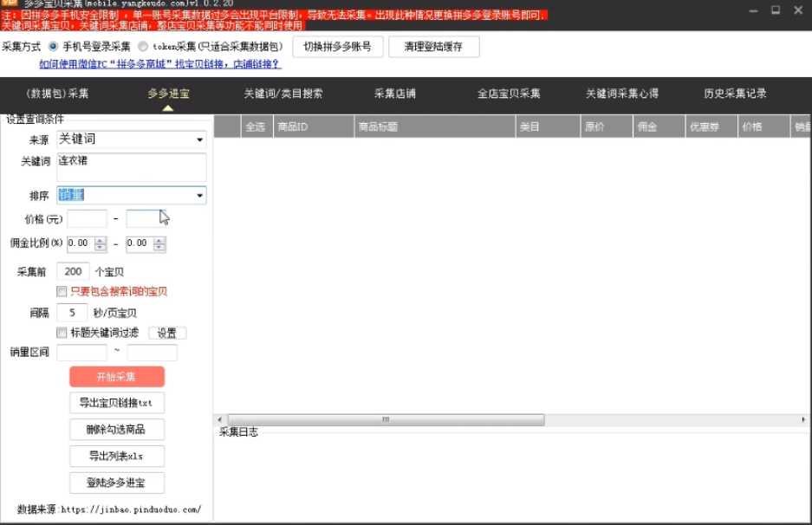Click the 删除勾选商品 button
Image resolution: width=812 pixels, height=525 pixels.
[x=117, y=429]
